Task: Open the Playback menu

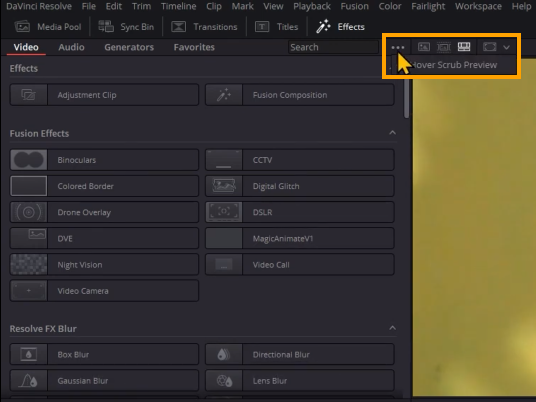Action: (x=312, y=6)
